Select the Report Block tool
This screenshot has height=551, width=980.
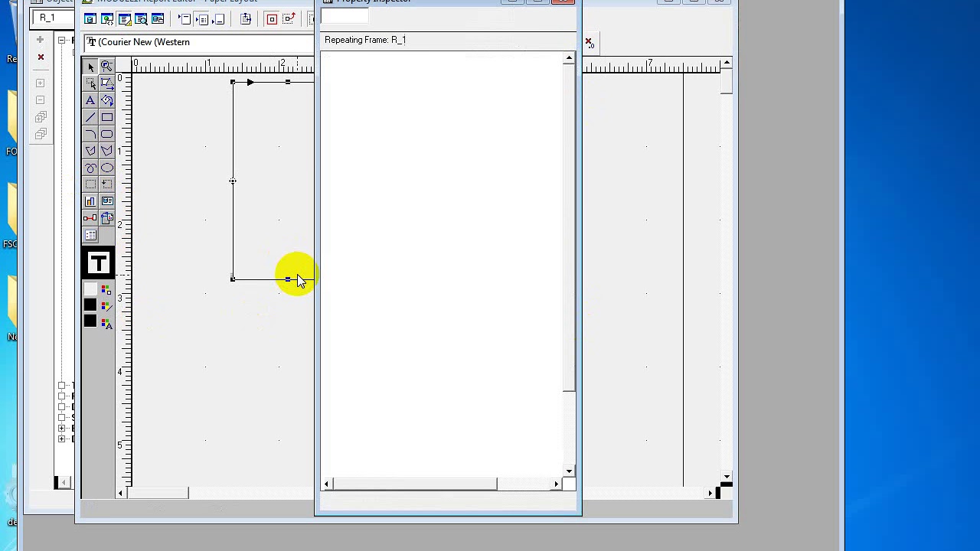click(90, 235)
